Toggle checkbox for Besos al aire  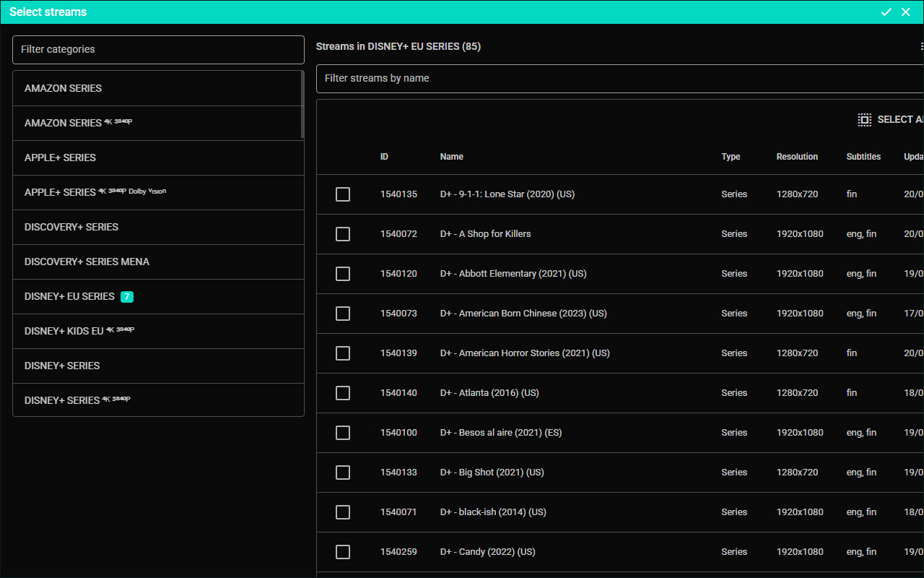coord(343,433)
